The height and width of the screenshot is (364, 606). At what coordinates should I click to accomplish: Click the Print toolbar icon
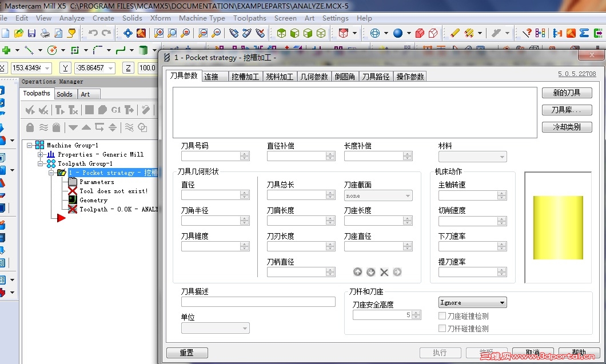pos(45,33)
